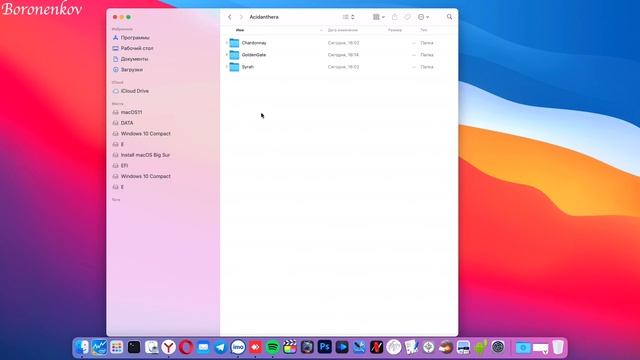Open imo messenger from the Dock
The width and height of the screenshot is (640, 360).
click(x=238, y=347)
